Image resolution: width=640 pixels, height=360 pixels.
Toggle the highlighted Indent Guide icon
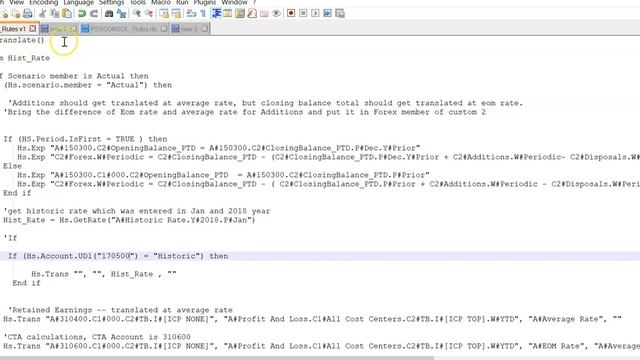click(216, 13)
